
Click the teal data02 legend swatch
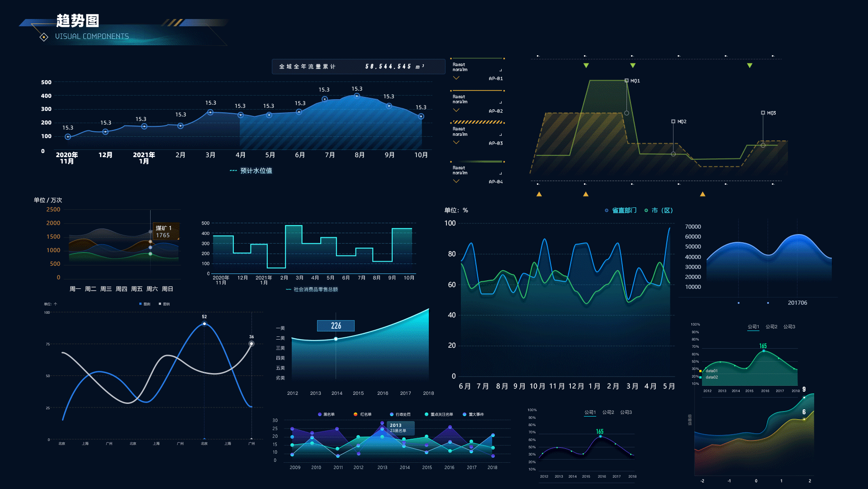[700, 377]
